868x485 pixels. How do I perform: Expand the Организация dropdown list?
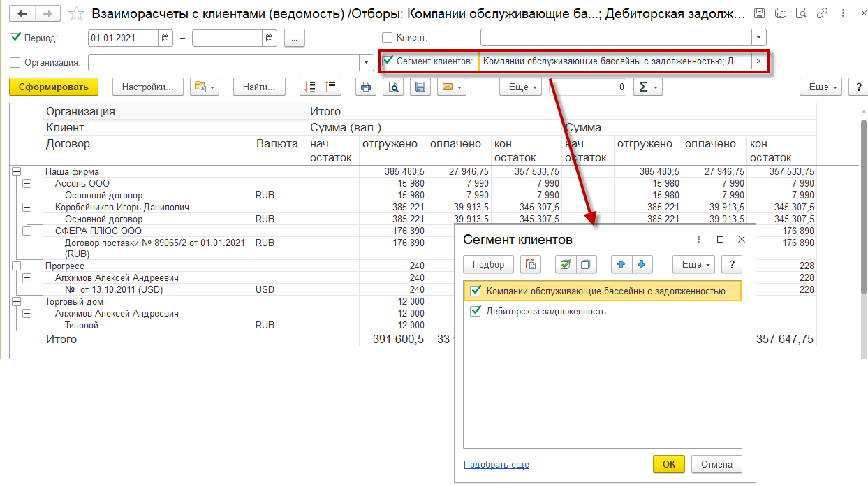pyautogui.click(x=367, y=63)
